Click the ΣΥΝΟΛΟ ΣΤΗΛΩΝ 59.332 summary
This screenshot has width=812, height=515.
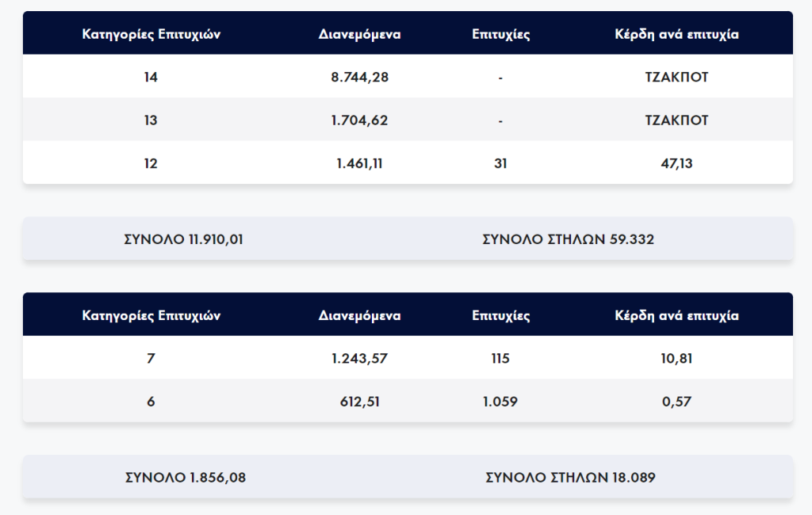[568, 239]
